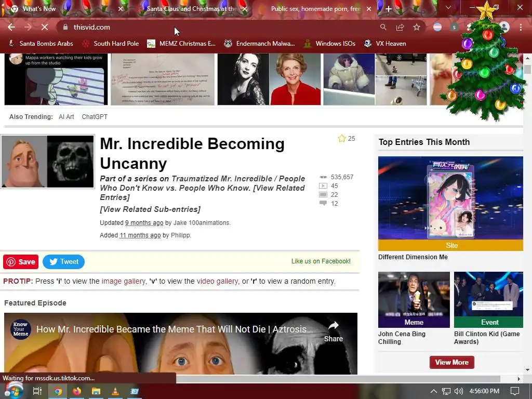Viewport: 532px width, 399px height.
Task: Stop loading the page
Action: 45,27
